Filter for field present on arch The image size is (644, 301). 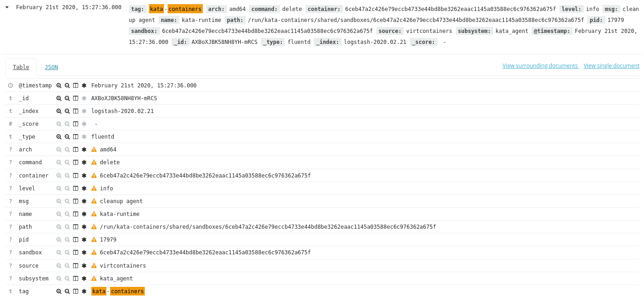(x=84, y=150)
